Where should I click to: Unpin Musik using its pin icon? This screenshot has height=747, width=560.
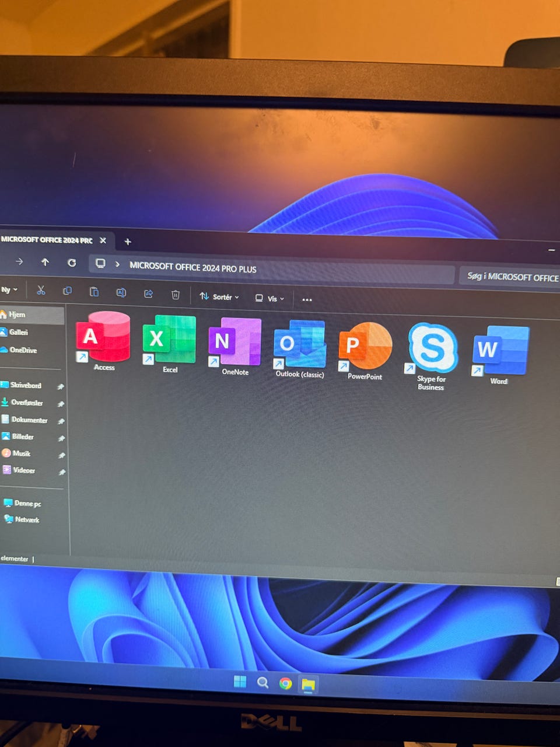click(x=61, y=455)
